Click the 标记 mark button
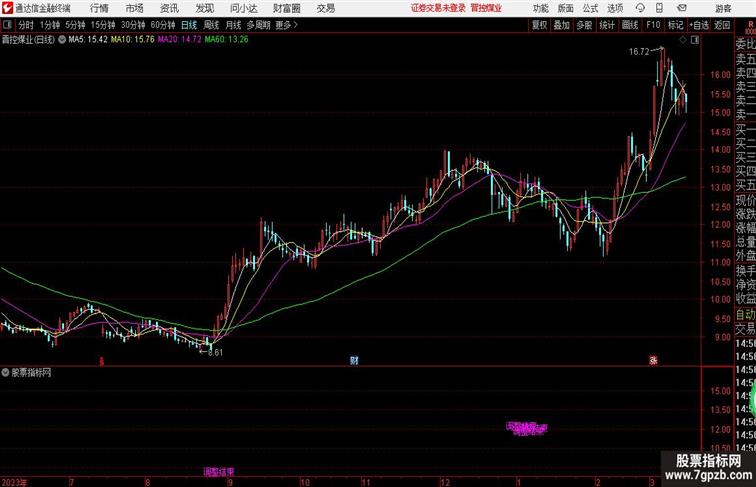 [675, 25]
